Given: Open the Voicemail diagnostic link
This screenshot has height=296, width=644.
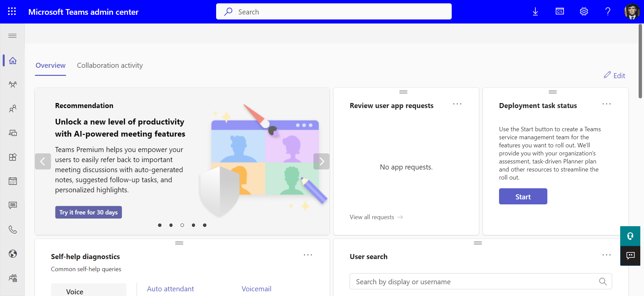Looking at the screenshot, I should coord(256,289).
